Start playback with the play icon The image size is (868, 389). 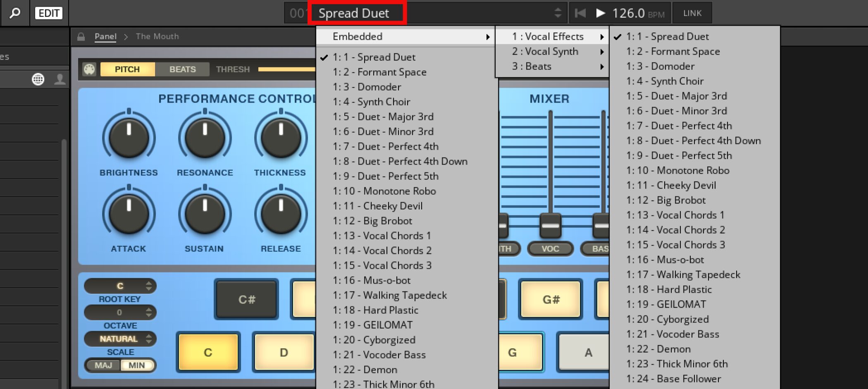601,13
